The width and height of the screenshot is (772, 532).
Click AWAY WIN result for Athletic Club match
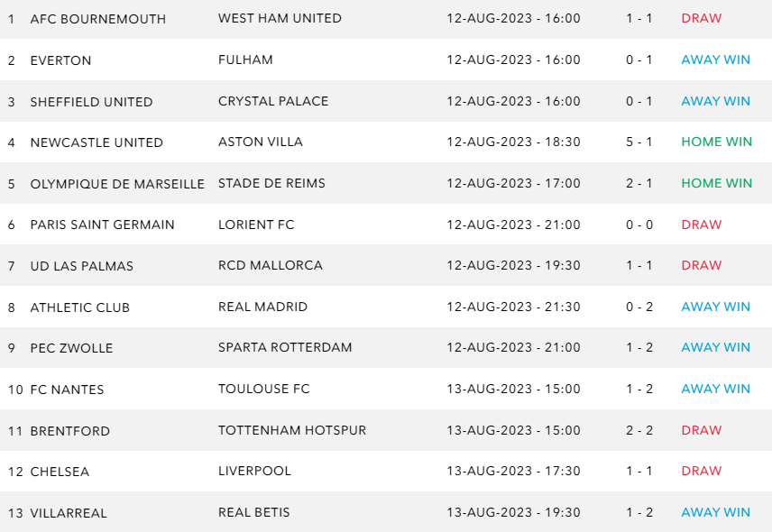click(715, 307)
